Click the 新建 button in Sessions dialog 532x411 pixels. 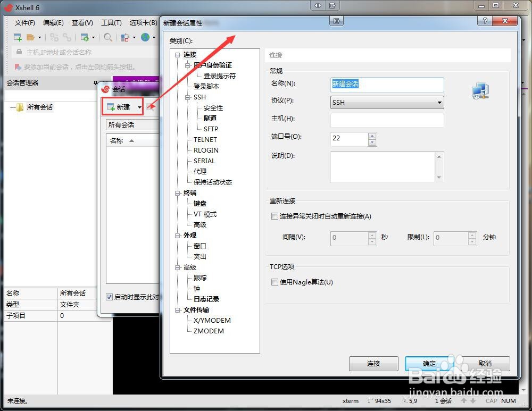(x=119, y=107)
